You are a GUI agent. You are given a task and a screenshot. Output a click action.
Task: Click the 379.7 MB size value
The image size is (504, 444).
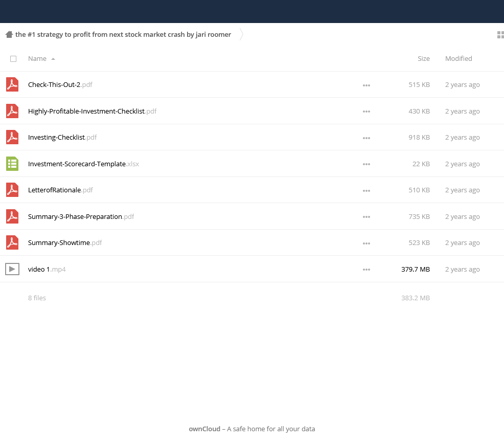(x=415, y=269)
